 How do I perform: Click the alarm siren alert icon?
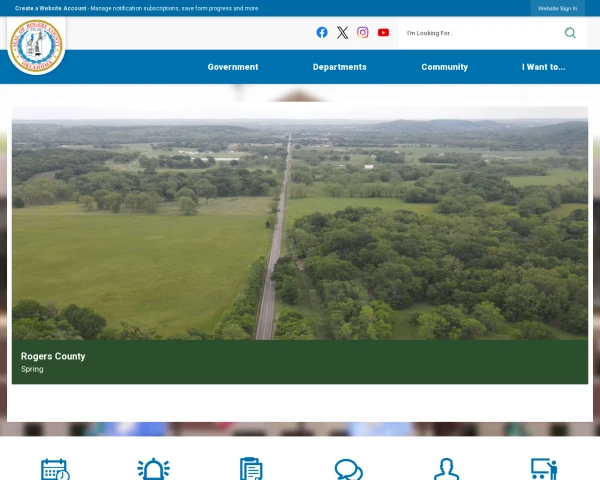point(153,469)
